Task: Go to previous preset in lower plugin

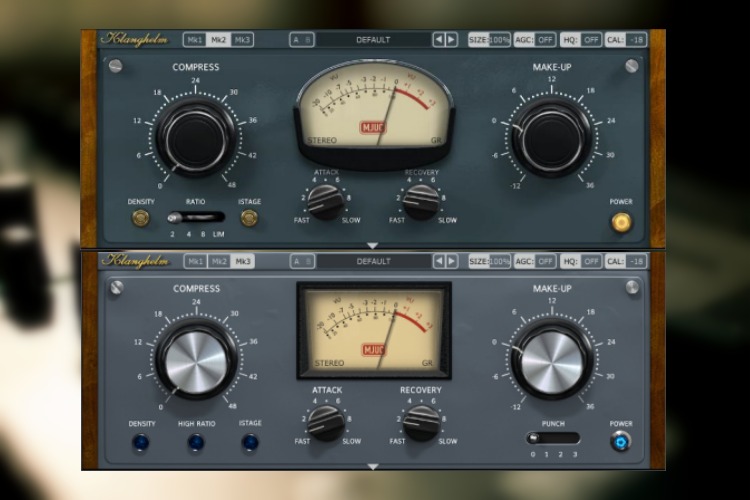Action: [x=439, y=261]
